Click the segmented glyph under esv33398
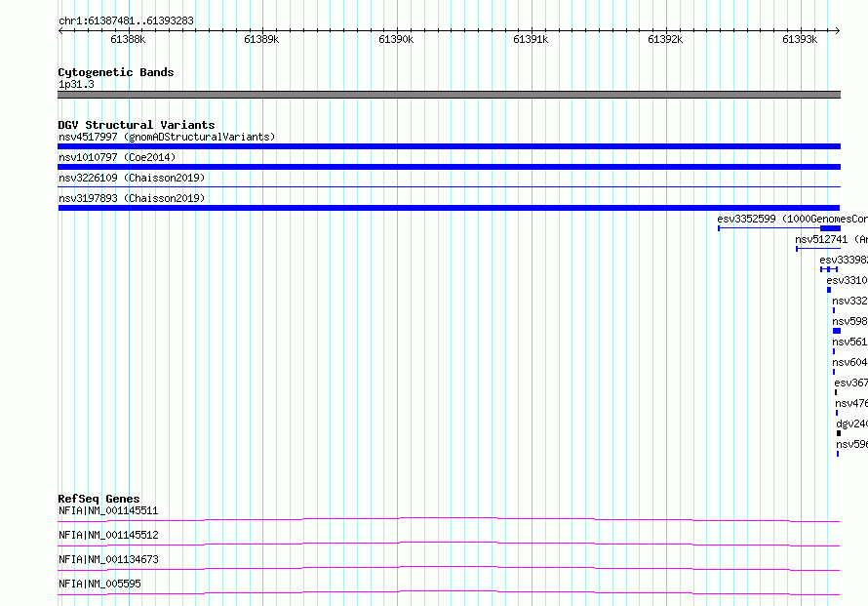868x606 pixels. 829,269
